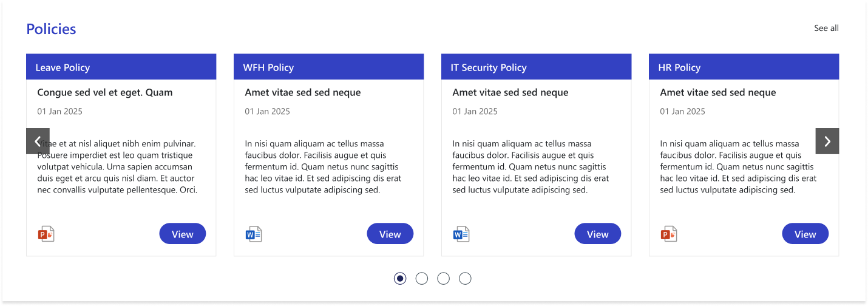Select the third carousel page dot
868x306 pixels.
pyautogui.click(x=444, y=279)
